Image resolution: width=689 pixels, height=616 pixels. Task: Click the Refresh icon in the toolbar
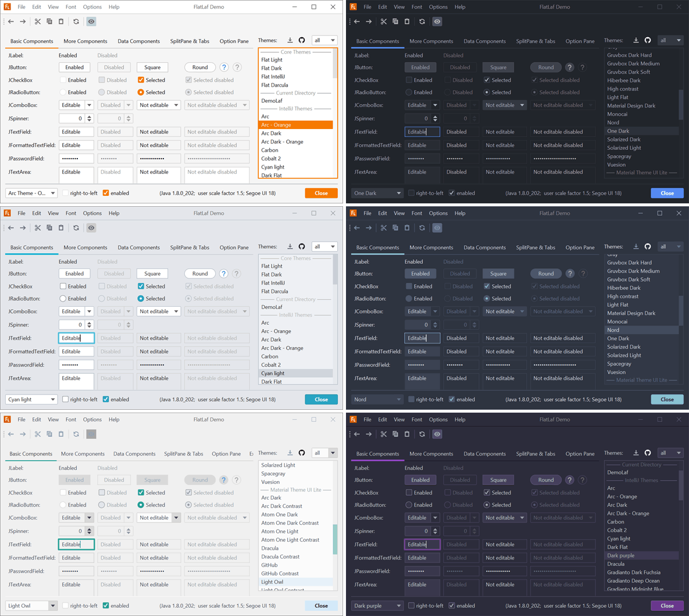click(x=76, y=22)
